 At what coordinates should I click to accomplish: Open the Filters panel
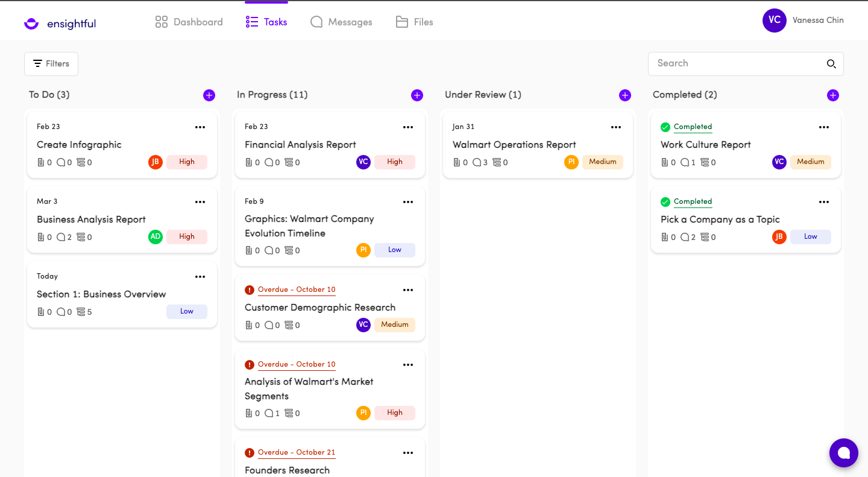pos(51,63)
